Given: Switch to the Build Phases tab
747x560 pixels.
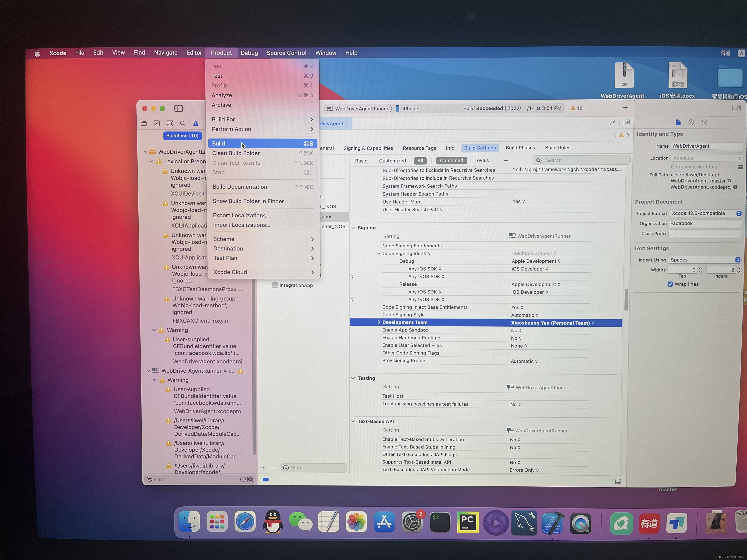Looking at the screenshot, I should coord(520,148).
